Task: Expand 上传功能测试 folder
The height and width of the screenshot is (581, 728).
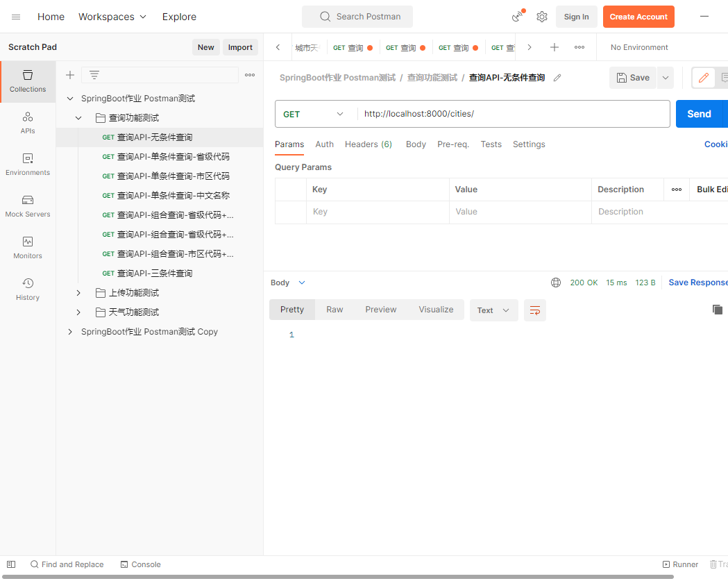Action: point(78,293)
